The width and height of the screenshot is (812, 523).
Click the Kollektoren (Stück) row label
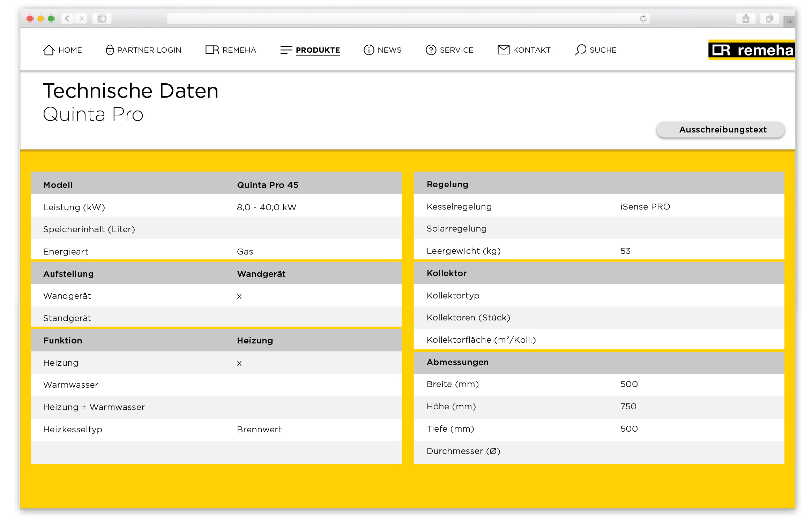[x=469, y=318]
